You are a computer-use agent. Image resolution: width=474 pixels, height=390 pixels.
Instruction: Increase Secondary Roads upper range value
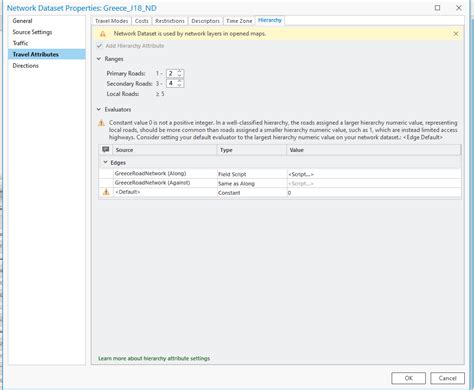click(x=180, y=81)
